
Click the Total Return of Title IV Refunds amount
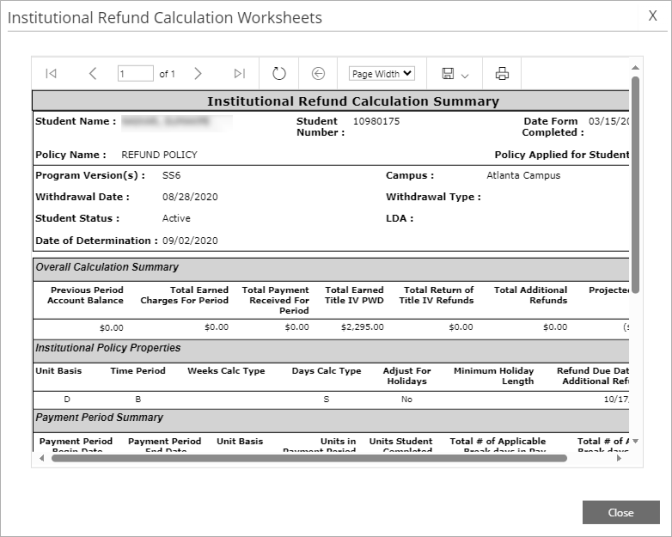point(461,327)
